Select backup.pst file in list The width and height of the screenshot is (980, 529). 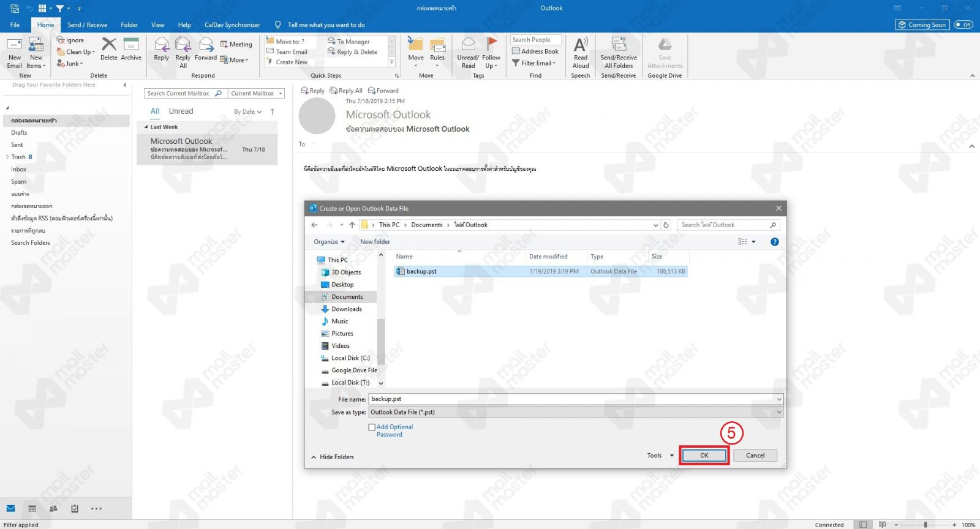tap(541, 271)
